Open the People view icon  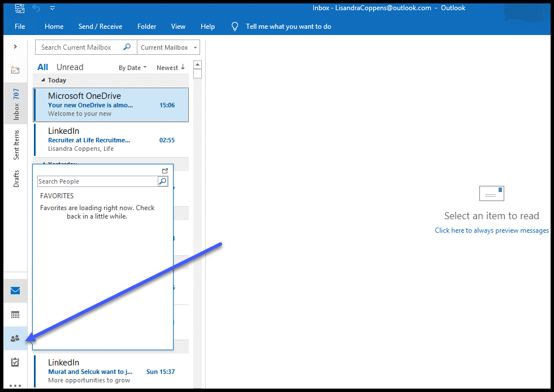[15, 338]
